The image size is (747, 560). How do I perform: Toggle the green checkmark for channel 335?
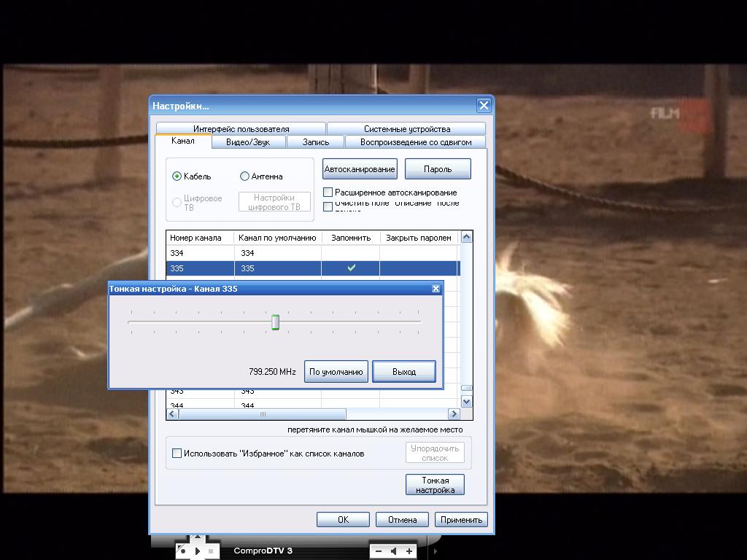pyautogui.click(x=351, y=268)
